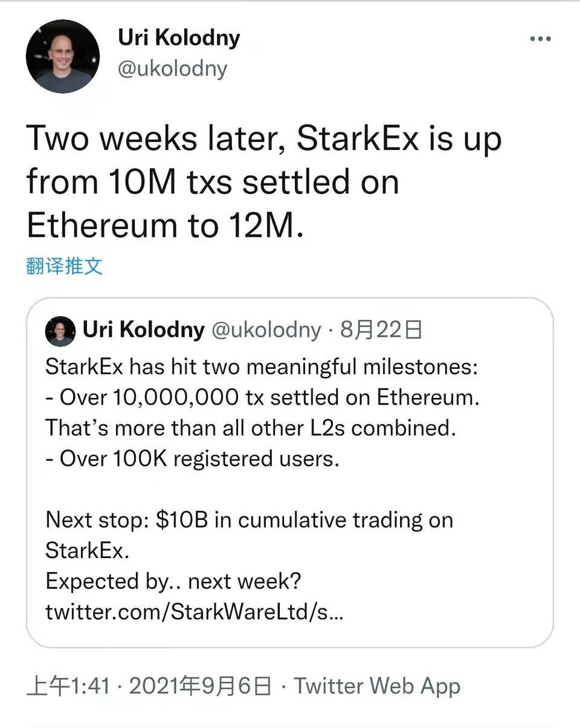Click the 2021年9月6日 date
This screenshot has width=580, height=728.
[x=200, y=686]
